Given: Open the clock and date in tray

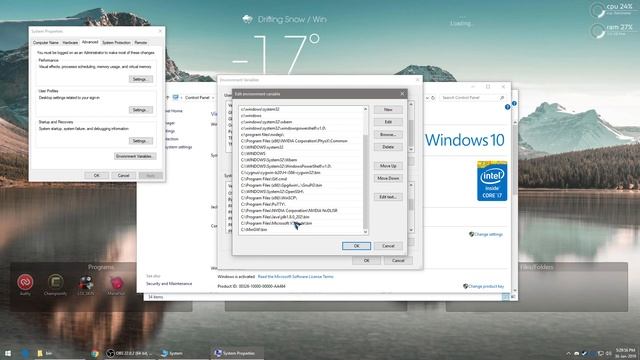Looking at the screenshot, I should [x=625, y=353].
